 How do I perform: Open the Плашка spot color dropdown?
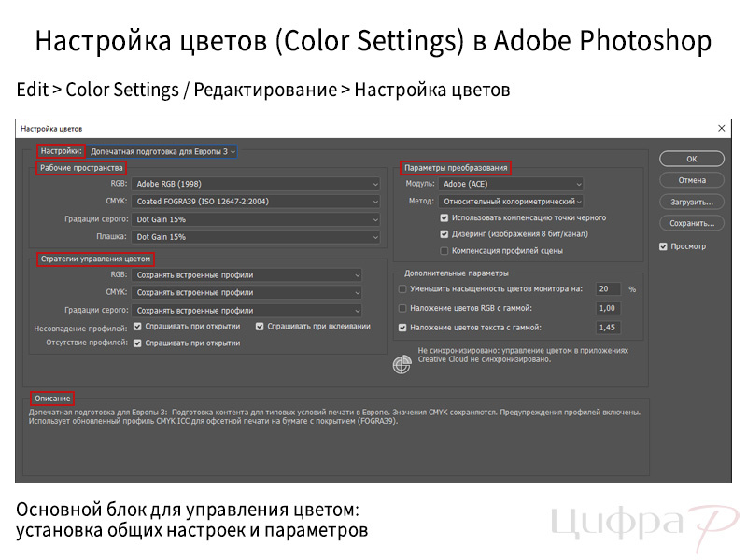pyautogui.click(x=253, y=237)
